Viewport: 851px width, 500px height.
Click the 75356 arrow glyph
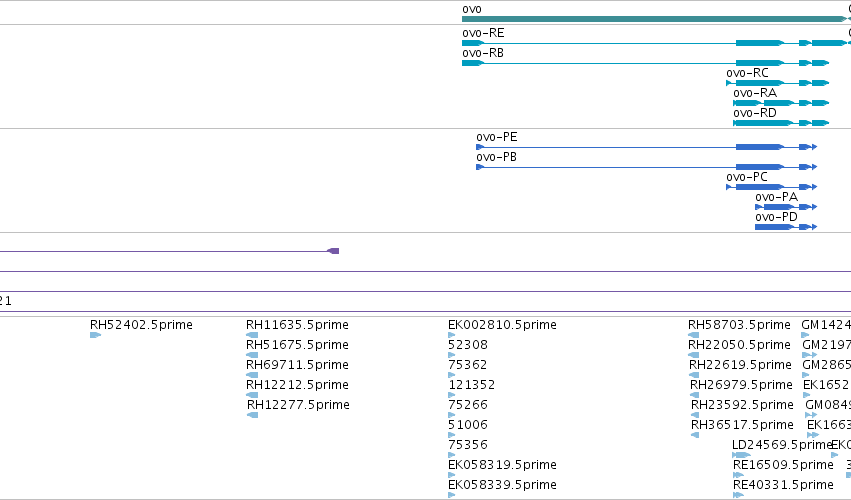coord(452,455)
